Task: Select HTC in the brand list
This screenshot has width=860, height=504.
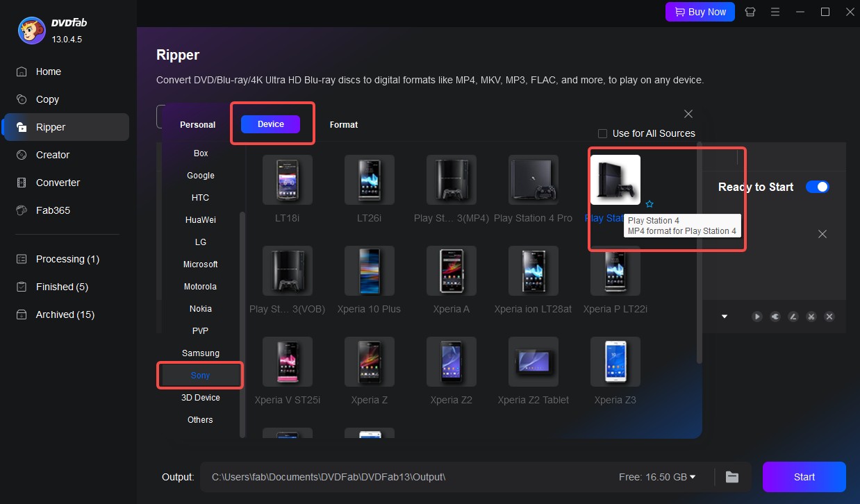Action: 201,198
